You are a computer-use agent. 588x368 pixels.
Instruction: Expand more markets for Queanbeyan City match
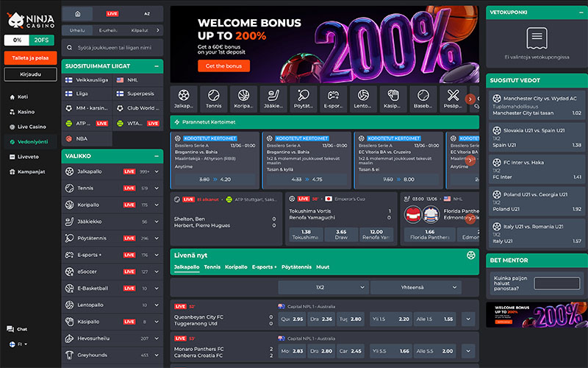coord(468,319)
